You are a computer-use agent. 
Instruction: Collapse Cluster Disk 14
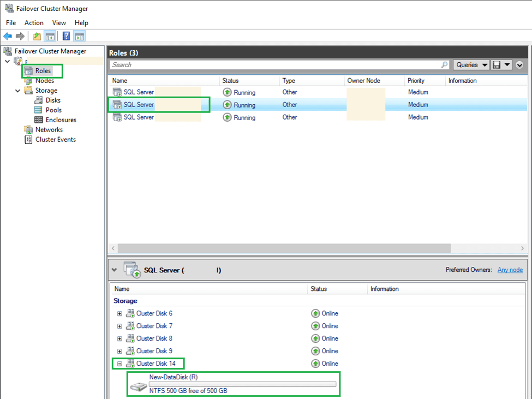pyautogui.click(x=119, y=364)
